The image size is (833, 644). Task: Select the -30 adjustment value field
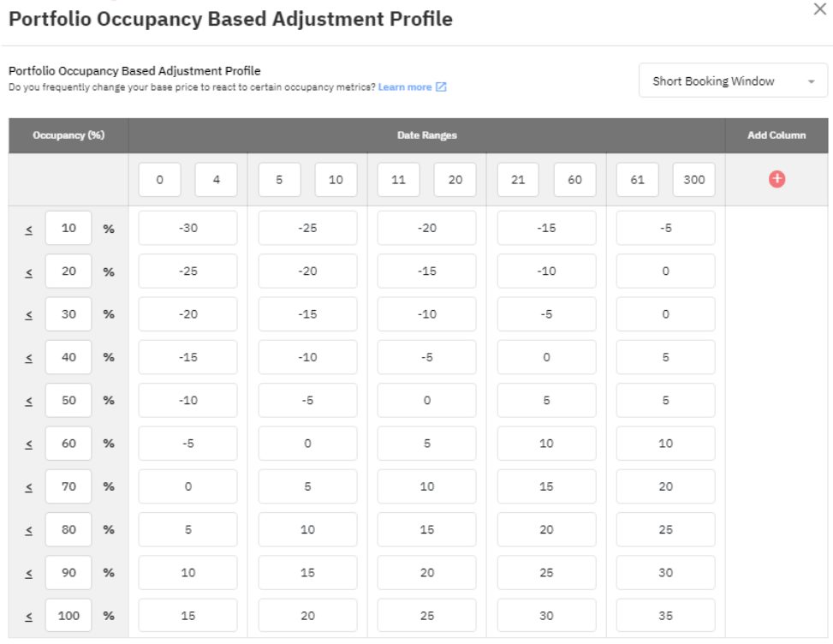tap(188, 229)
